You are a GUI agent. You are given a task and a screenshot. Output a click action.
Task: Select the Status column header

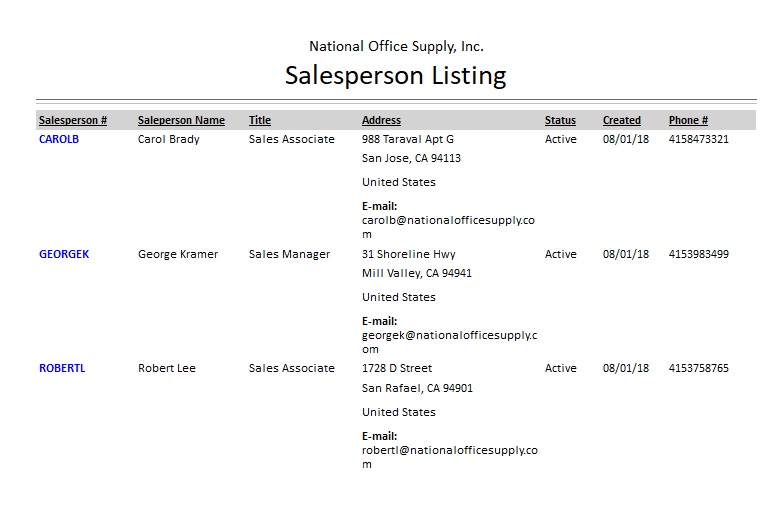pos(560,121)
